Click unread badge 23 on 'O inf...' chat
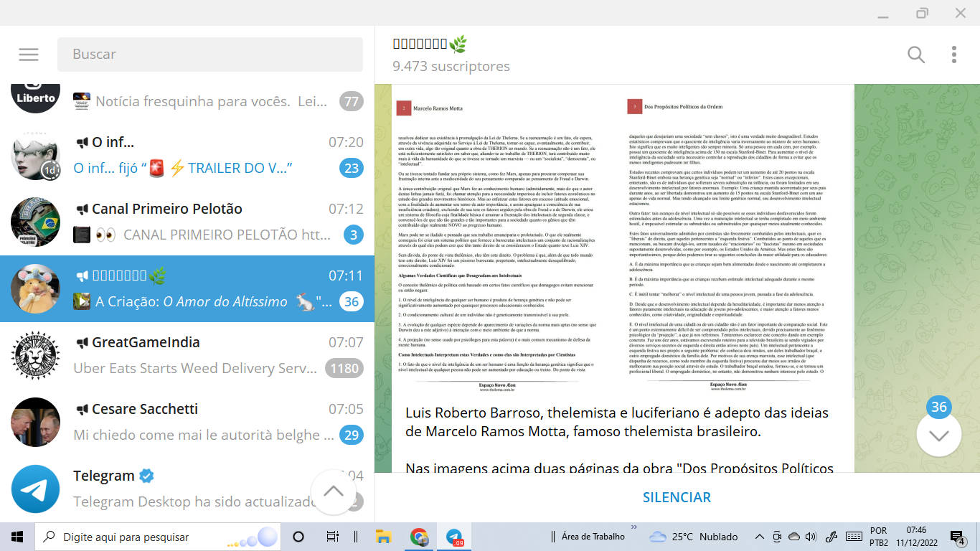This screenshot has width=980, height=551. (x=352, y=168)
